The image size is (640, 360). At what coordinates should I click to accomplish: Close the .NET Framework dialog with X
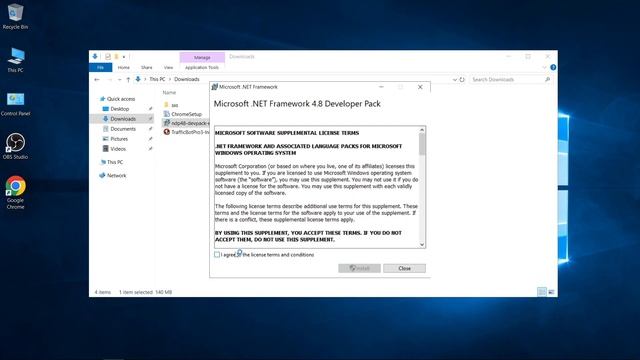[x=420, y=87]
